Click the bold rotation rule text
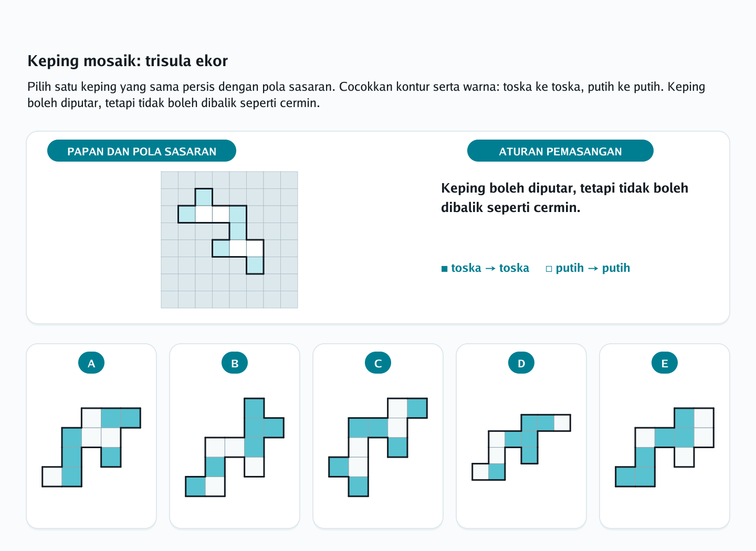Viewport: 756px width, 551px height. tap(564, 198)
